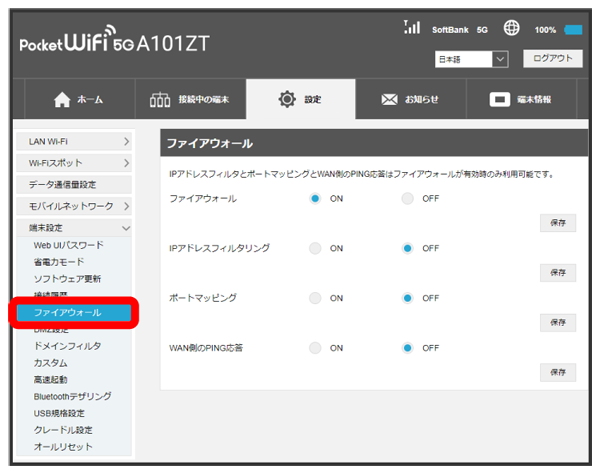Image resolution: width=600 pixels, height=473 pixels.
Task: Click the ログアウト button
Action: click(551, 59)
